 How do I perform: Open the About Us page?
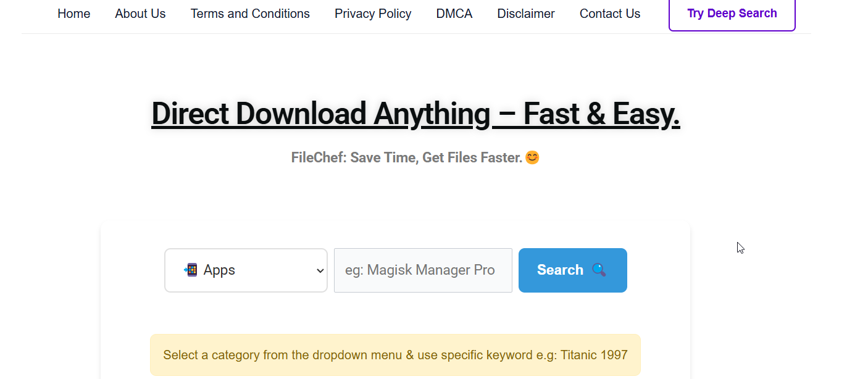tap(140, 13)
